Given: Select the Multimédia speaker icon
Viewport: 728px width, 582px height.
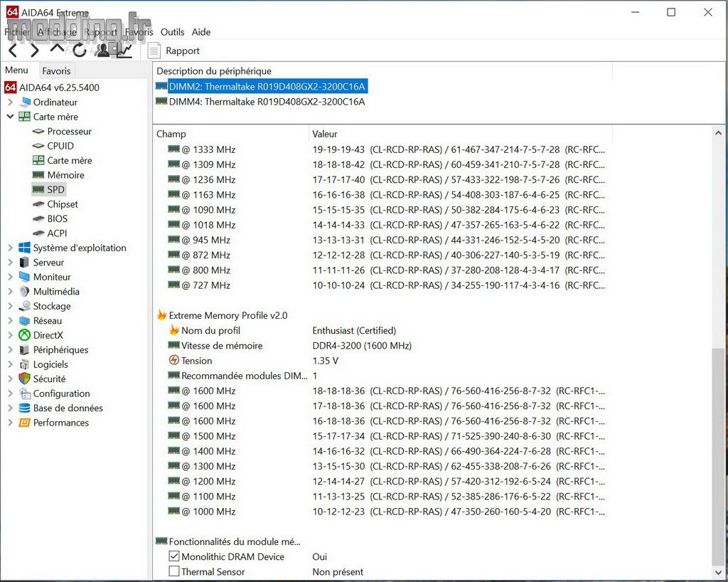Looking at the screenshot, I should [24, 292].
